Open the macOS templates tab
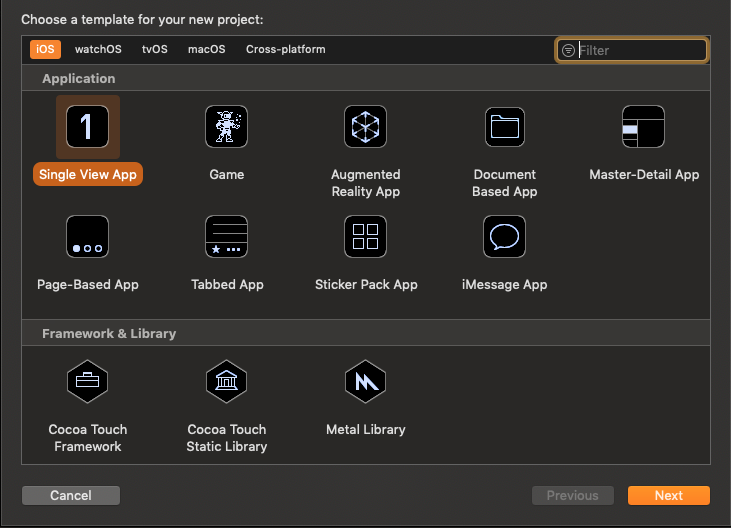This screenshot has height=528, width=731. (x=207, y=49)
